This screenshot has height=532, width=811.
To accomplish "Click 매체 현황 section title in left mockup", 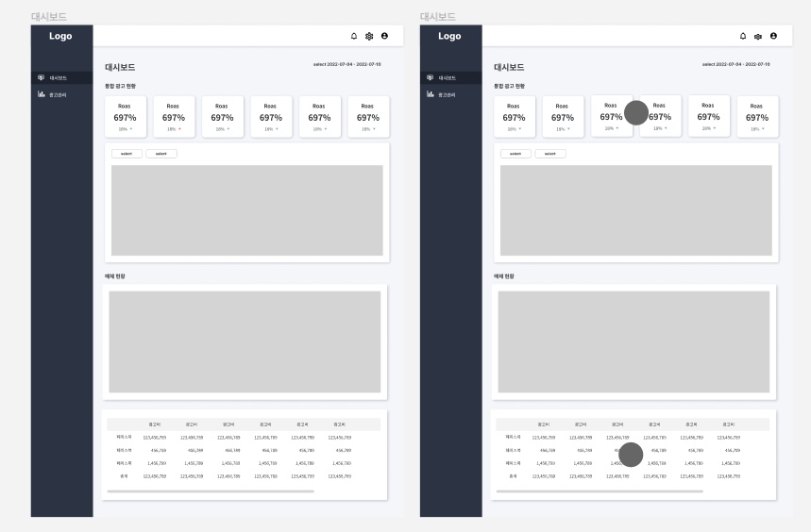I will click(x=115, y=276).
